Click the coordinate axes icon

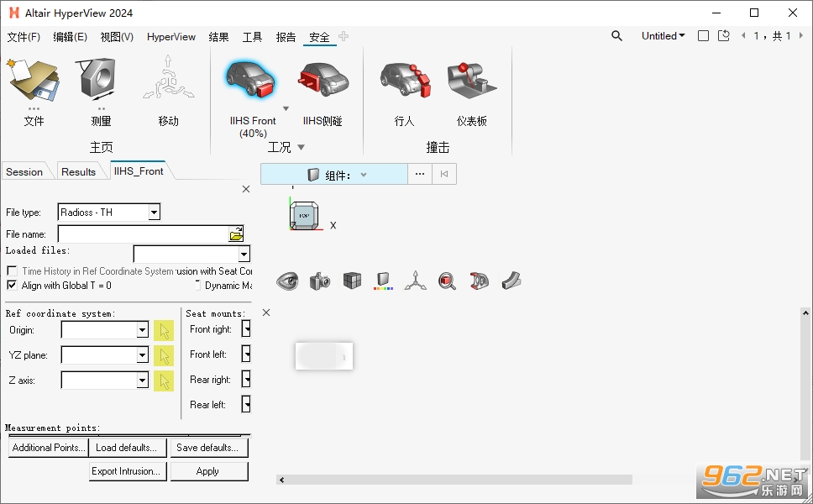click(x=415, y=281)
